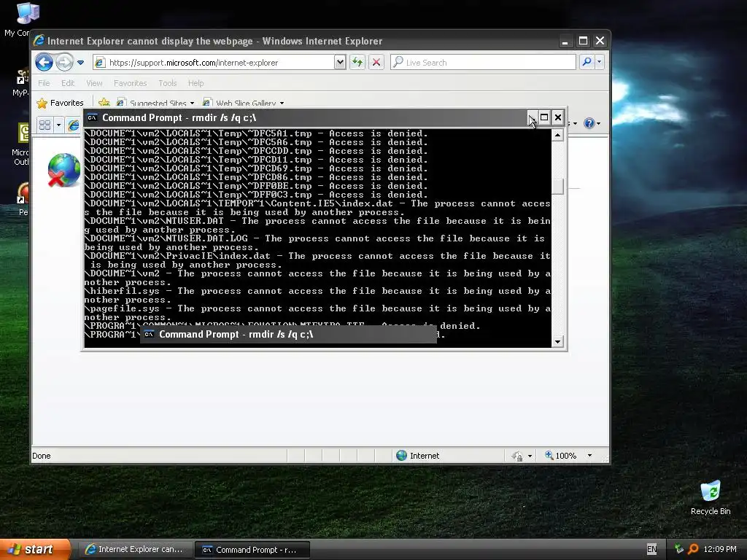Click the EN language bar indicator

(x=651, y=549)
